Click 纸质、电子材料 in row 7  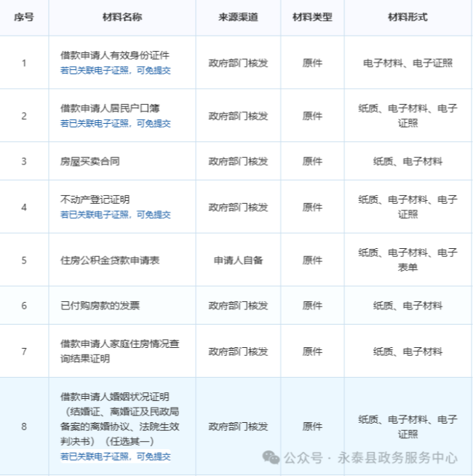pyautogui.click(x=408, y=352)
